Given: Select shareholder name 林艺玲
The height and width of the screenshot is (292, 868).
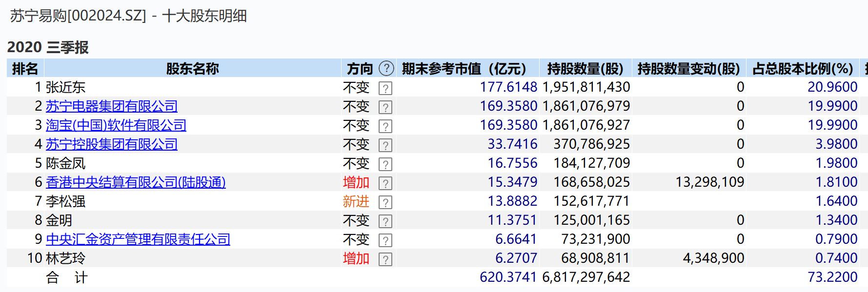Looking at the screenshot, I should point(65,258).
